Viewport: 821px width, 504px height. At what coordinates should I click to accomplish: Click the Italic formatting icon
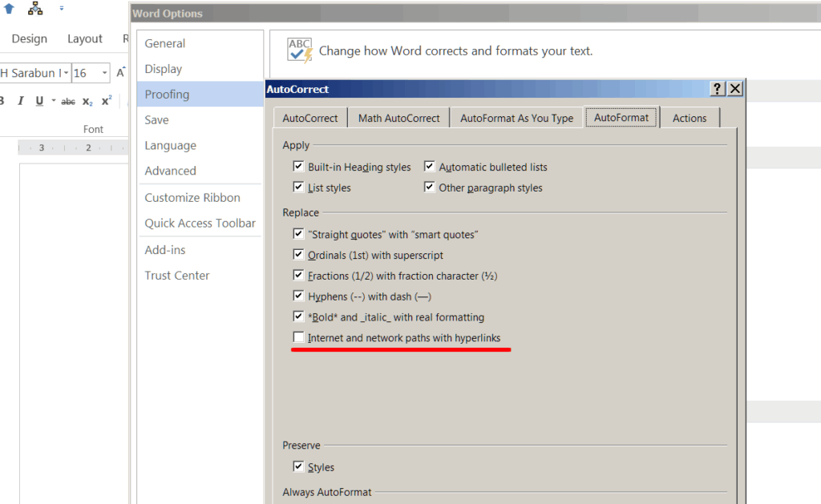coord(20,101)
